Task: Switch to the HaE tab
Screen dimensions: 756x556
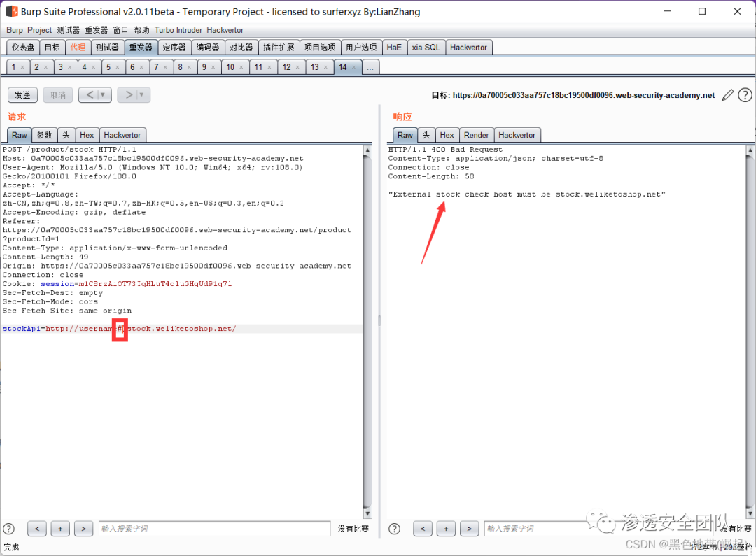Action: click(x=394, y=48)
